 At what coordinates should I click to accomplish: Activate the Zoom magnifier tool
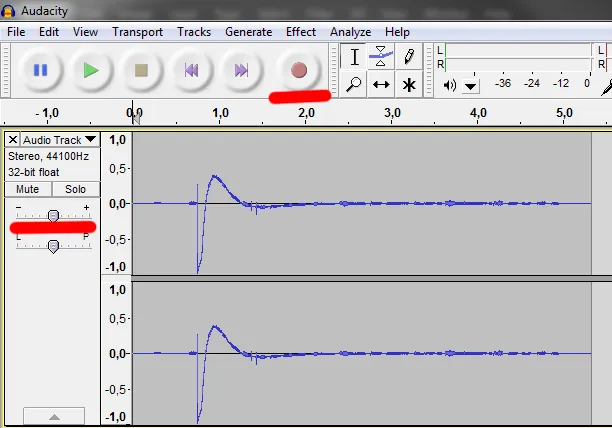(x=353, y=85)
